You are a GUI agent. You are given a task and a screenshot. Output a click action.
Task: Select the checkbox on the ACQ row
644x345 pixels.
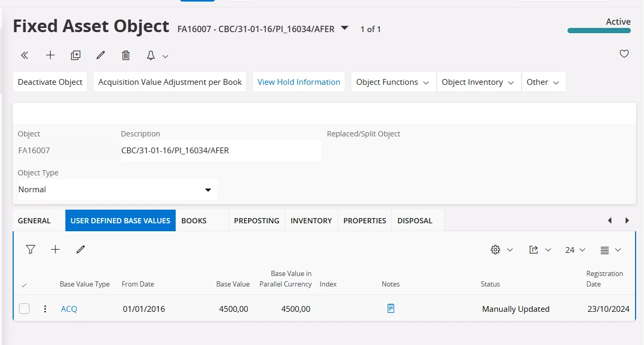point(24,309)
